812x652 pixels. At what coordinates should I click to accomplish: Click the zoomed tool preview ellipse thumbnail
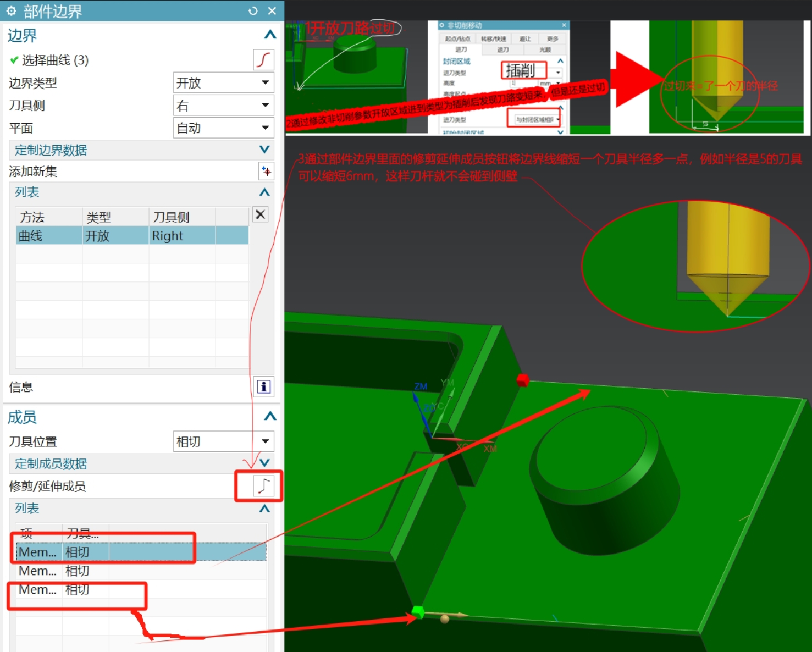coord(695,266)
